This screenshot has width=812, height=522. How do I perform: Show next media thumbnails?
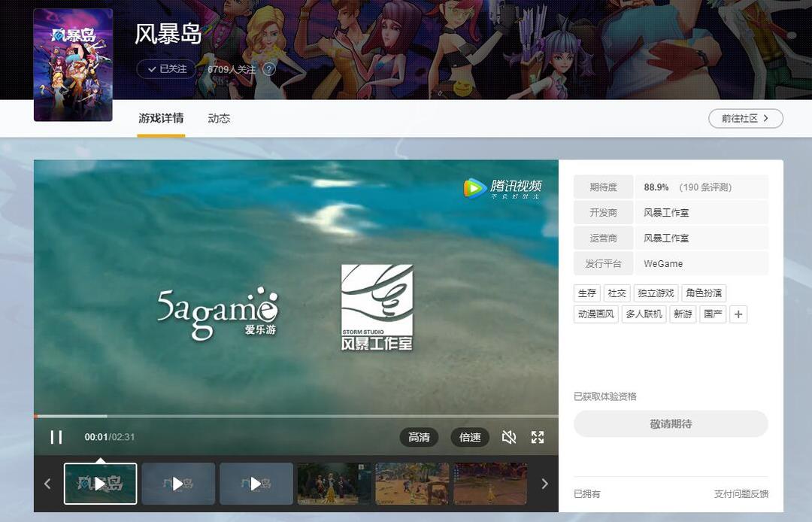pos(544,484)
